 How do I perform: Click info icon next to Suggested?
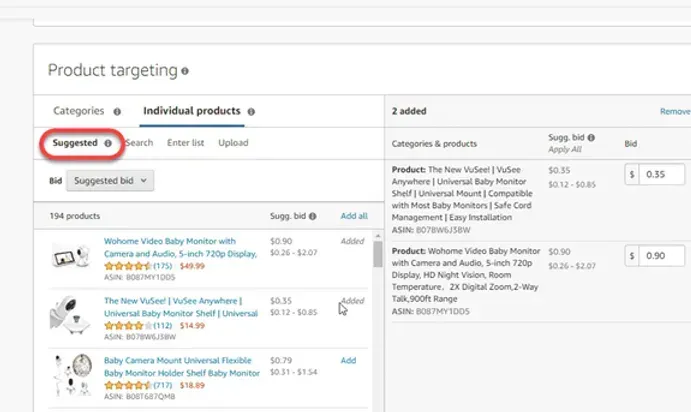[x=108, y=143]
